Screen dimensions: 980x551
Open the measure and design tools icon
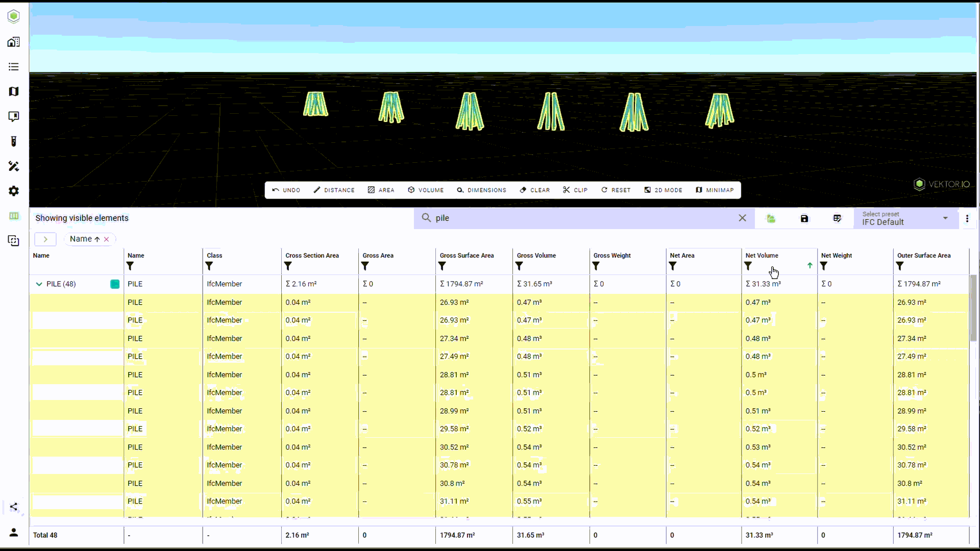coord(14,166)
